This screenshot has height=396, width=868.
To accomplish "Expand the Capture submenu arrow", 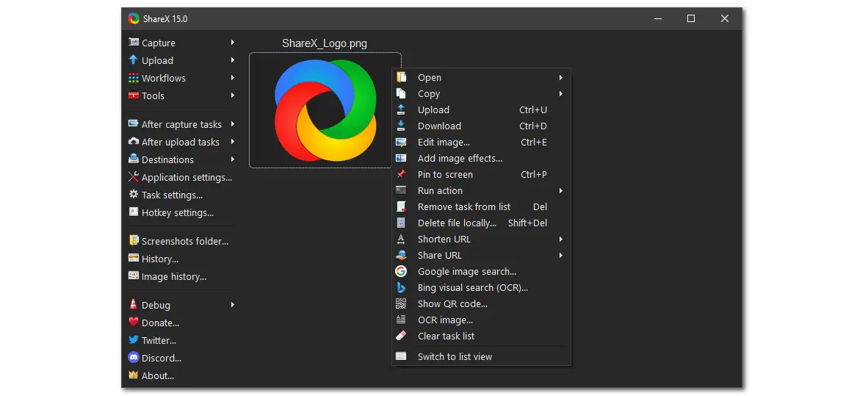I will pyautogui.click(x=233, y=43).
